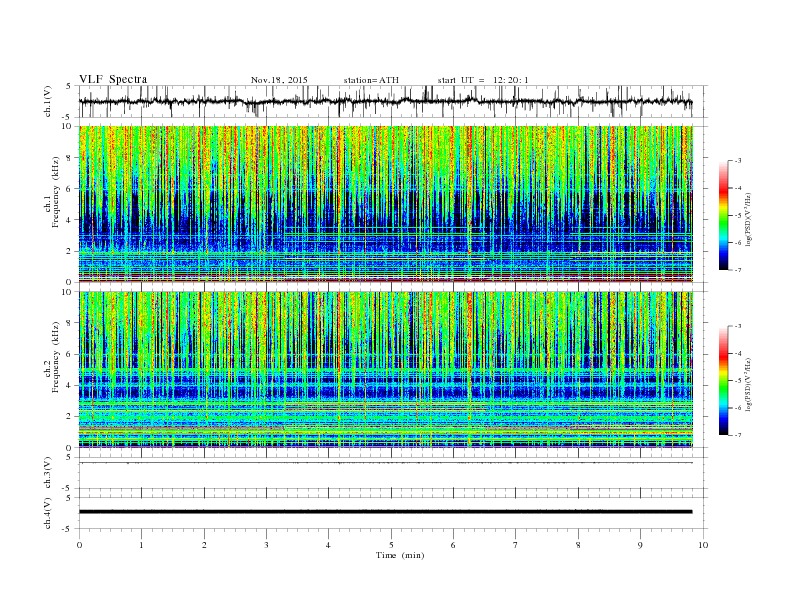
Task: Click the time axis tick label "4"
Action: [328, 545]
